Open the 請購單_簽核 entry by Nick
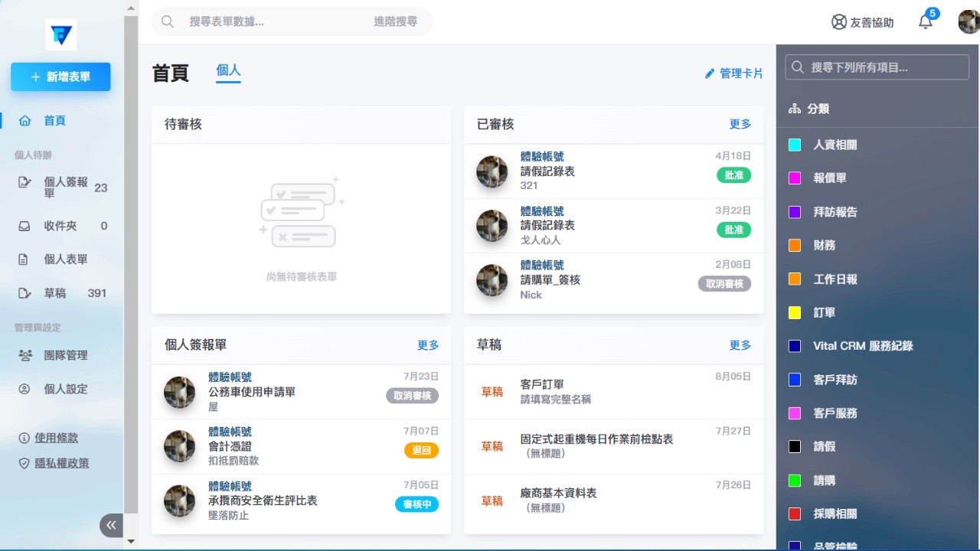Screen dimensions: 980x551 click(614, 280)
